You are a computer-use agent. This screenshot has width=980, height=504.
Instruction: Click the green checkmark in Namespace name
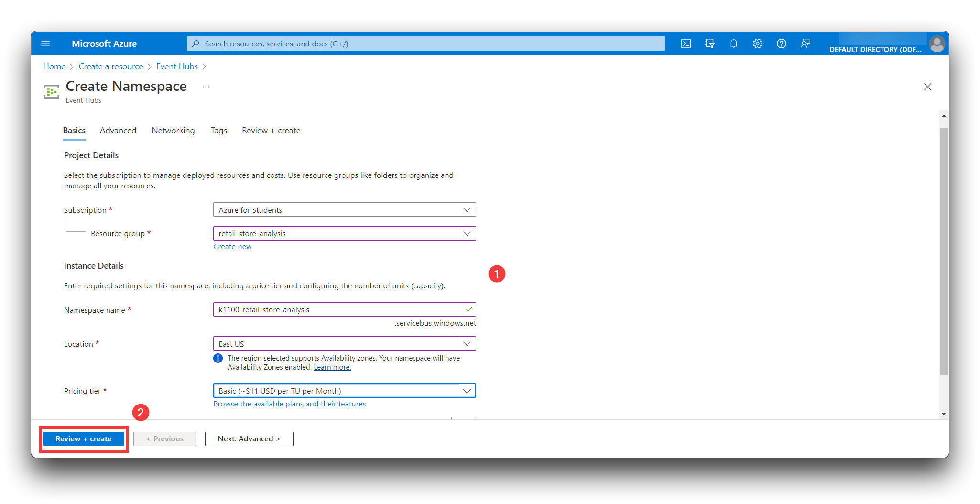click(x=468, y=309)
